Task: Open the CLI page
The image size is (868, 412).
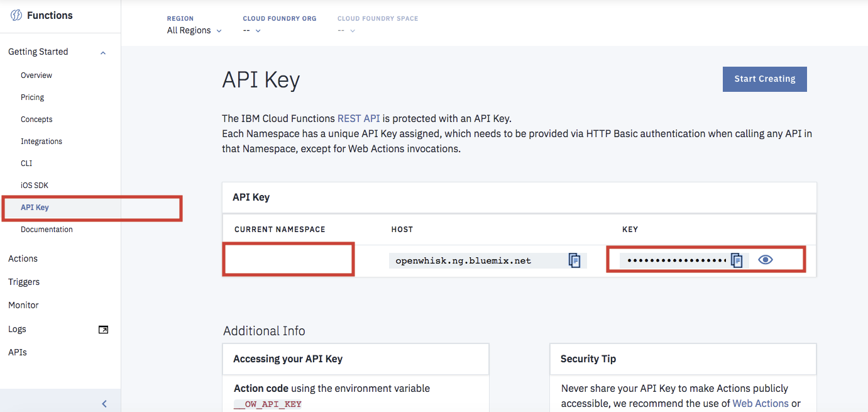Action: point(26,164)
